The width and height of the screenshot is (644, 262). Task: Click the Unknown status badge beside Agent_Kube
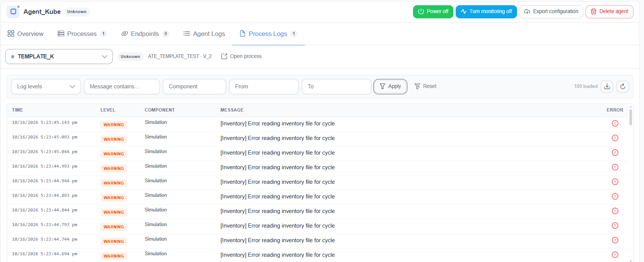[x=77, y=12]
